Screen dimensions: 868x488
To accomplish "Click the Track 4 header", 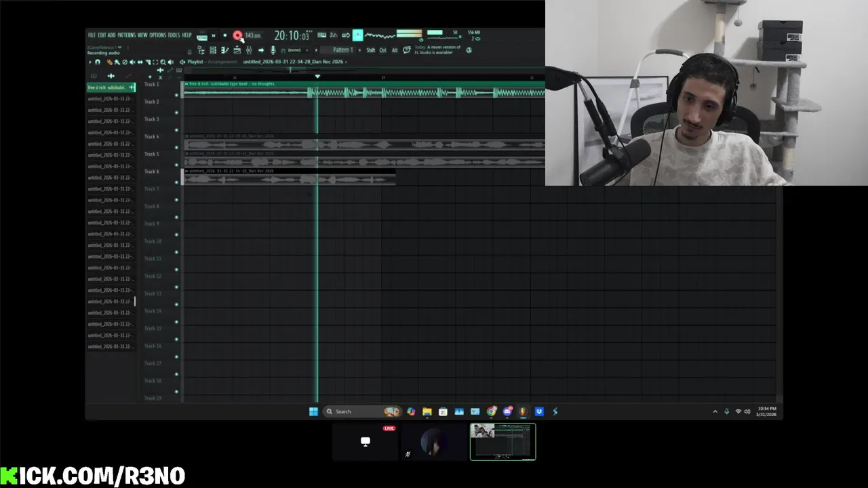I will (x=160, y=142).
